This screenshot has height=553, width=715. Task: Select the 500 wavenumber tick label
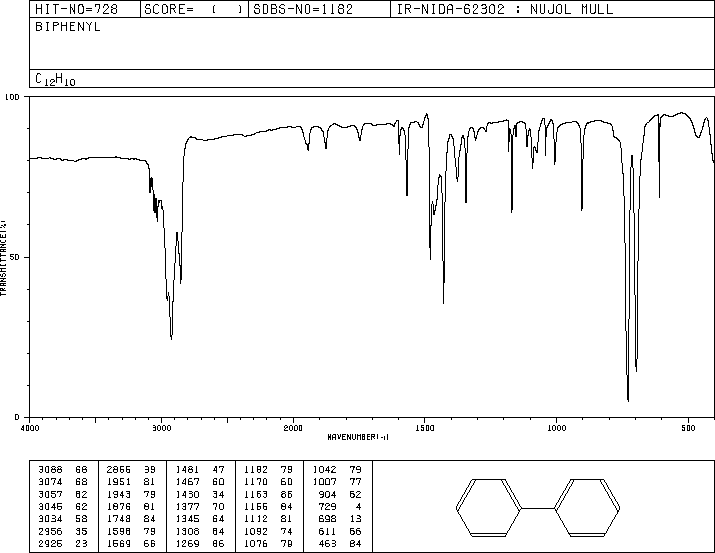pyautogui.click(x=688, y=427)
